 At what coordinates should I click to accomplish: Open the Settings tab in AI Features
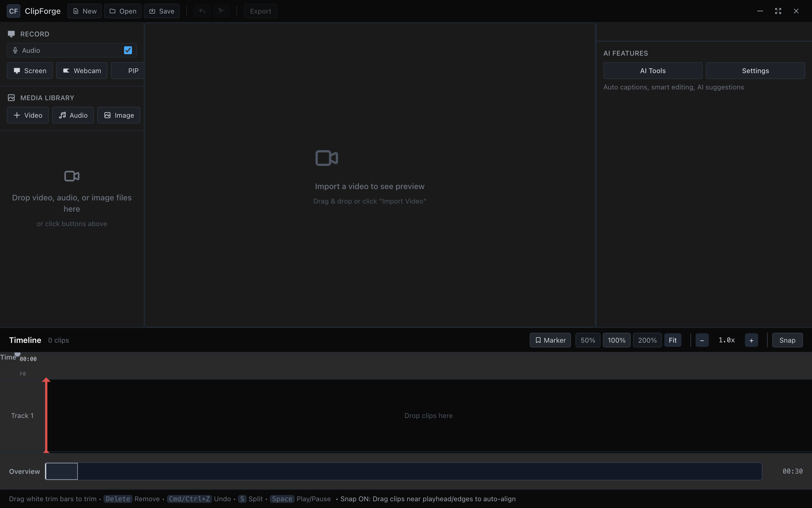[755, 71]
